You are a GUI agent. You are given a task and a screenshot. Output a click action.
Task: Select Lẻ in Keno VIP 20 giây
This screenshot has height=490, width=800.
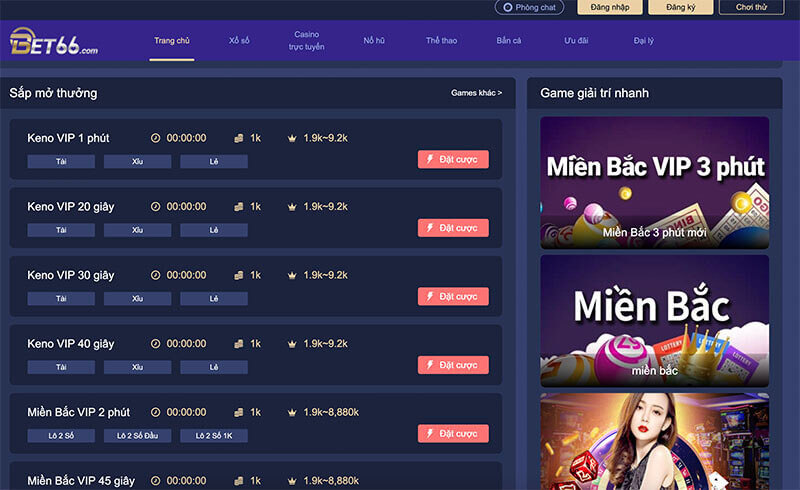pos(214,230)
